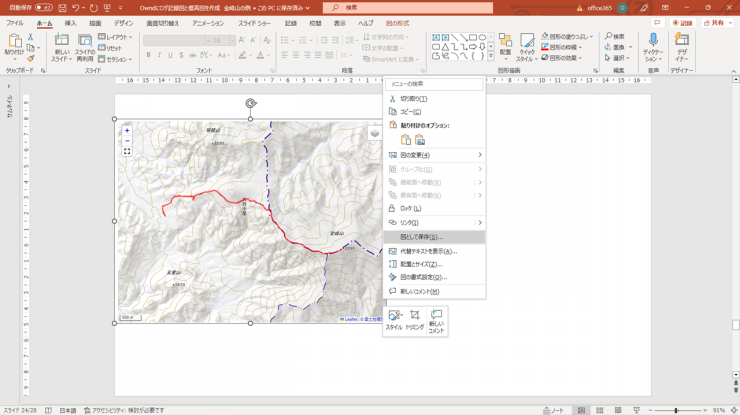Click New Comment icon in mini toolbar
740x415 pixels.
pos(436,318)
